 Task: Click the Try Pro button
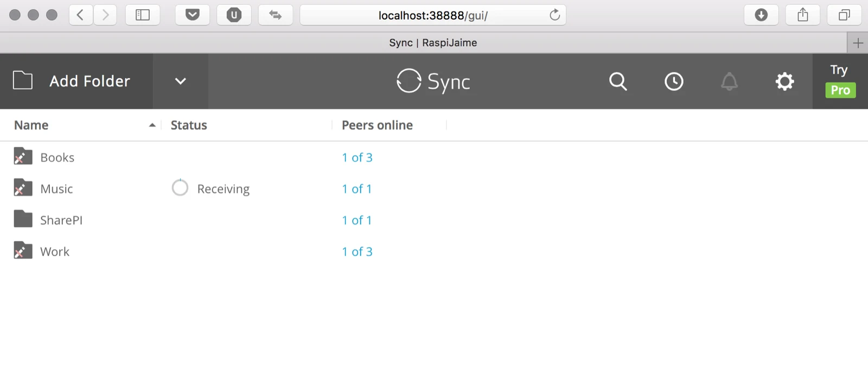[x=840, y=81]
